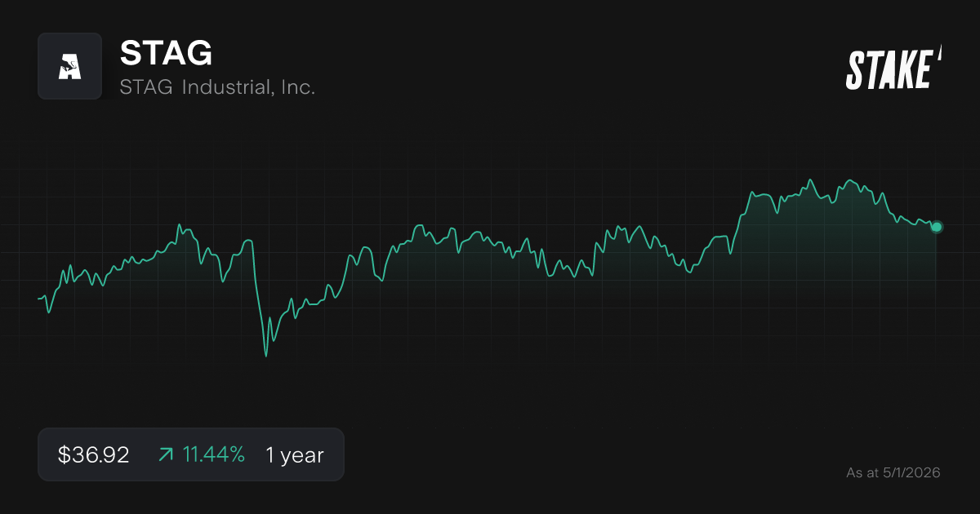Click the upward trend arrow icon
The width and height of the screenshot is (980, 514).
166,454
